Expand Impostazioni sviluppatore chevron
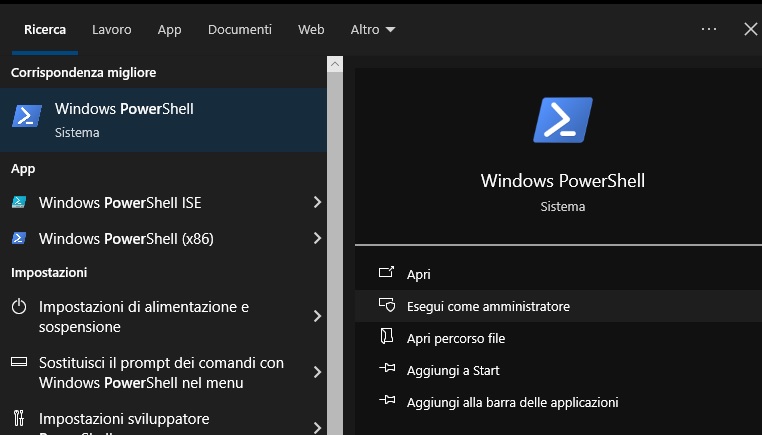The image size is (762, 435). 317,428
